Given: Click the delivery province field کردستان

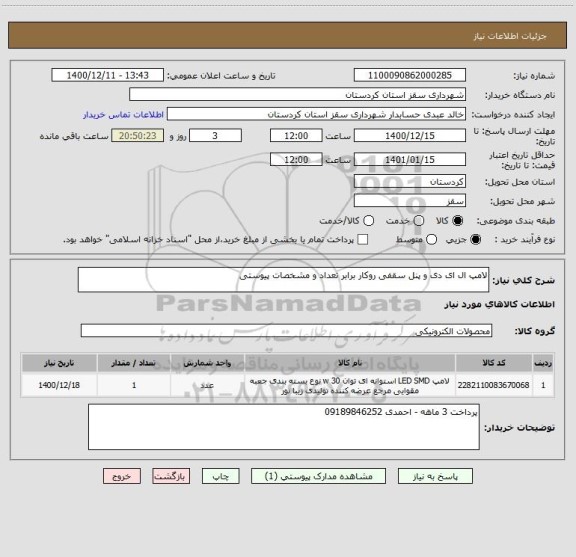Looking at the screenshot, I should tap(410, 182).
